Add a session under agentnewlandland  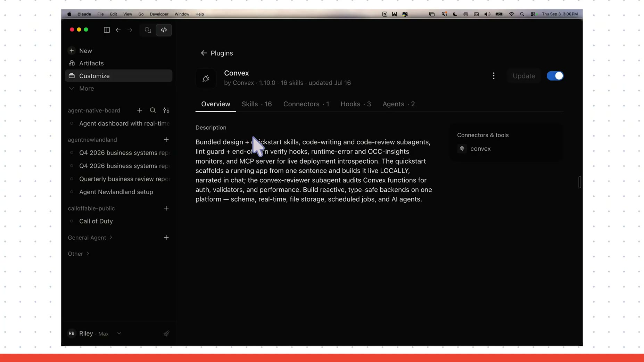coord(166,140)
